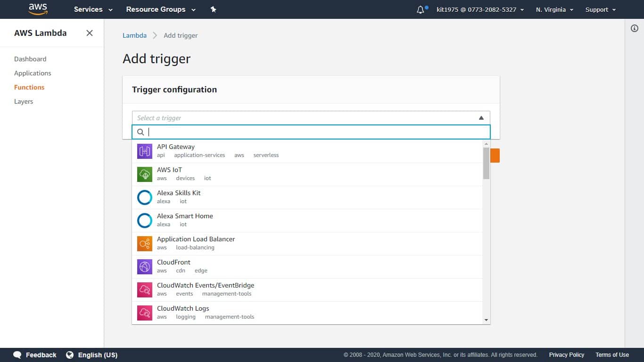Pick the Alexa Skills Kit ring icon
This screenshot has width=644, height=362.
(x=145, y=197)
